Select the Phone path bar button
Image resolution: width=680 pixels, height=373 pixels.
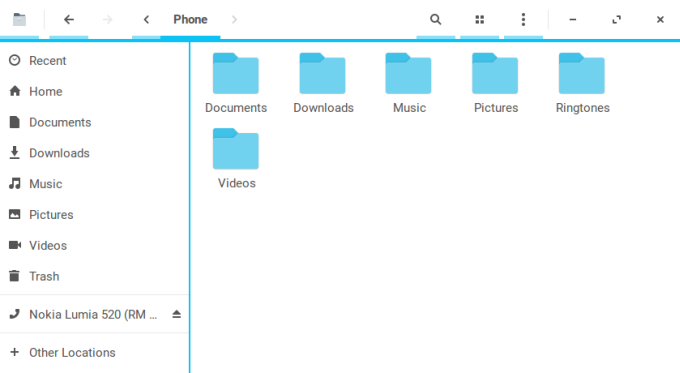pos(190,20)
